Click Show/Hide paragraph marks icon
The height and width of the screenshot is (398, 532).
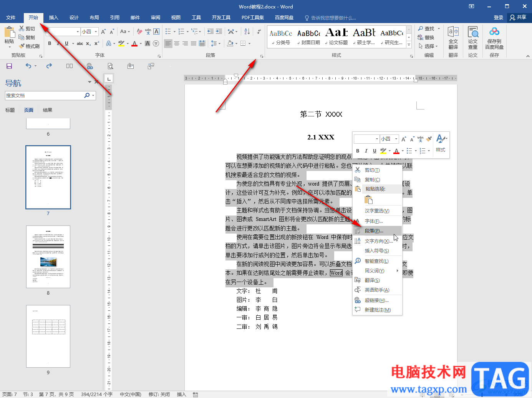pyautogui.click(x=259, y=32)
